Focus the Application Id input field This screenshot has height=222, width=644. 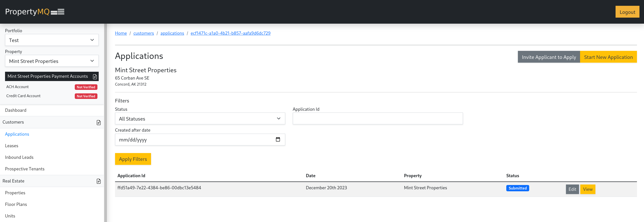coord(377,119)
